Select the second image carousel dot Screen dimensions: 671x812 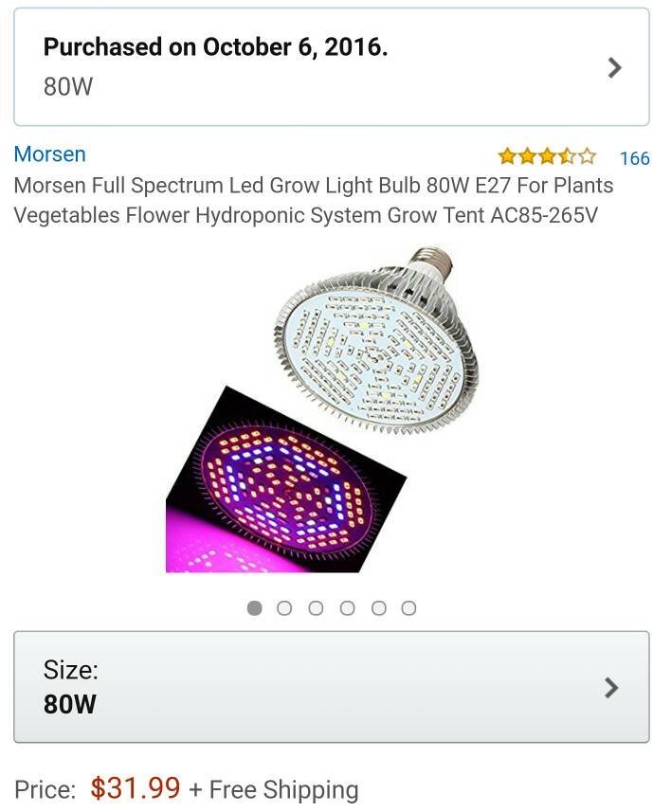tap(284, 608)
